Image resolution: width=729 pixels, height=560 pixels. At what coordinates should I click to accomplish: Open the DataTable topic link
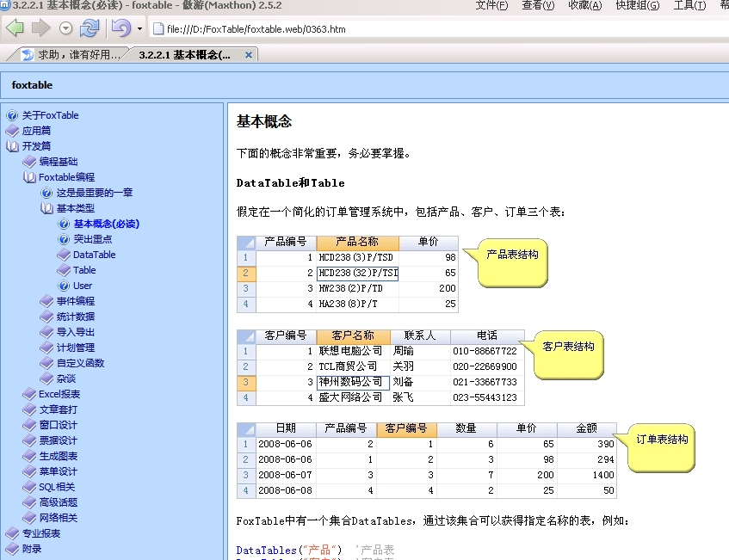pyautogui.click(x=94, y=255)
